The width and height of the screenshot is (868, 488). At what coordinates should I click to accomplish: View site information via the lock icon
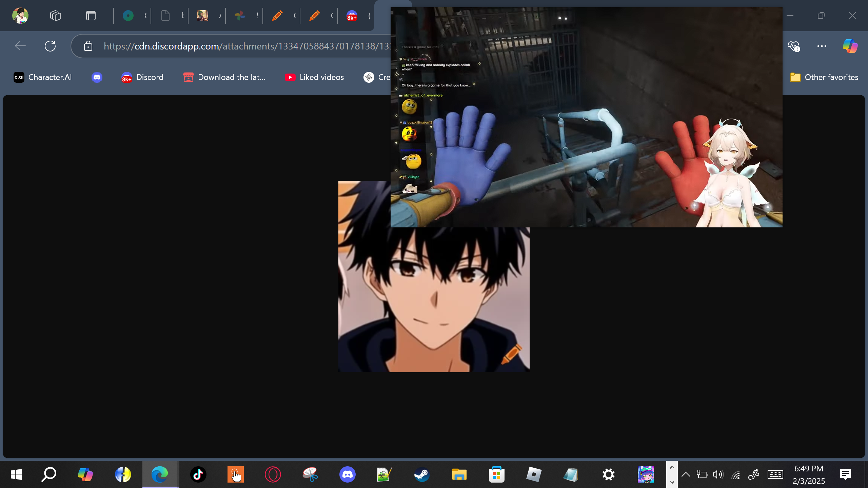click(x=88, y=46)
